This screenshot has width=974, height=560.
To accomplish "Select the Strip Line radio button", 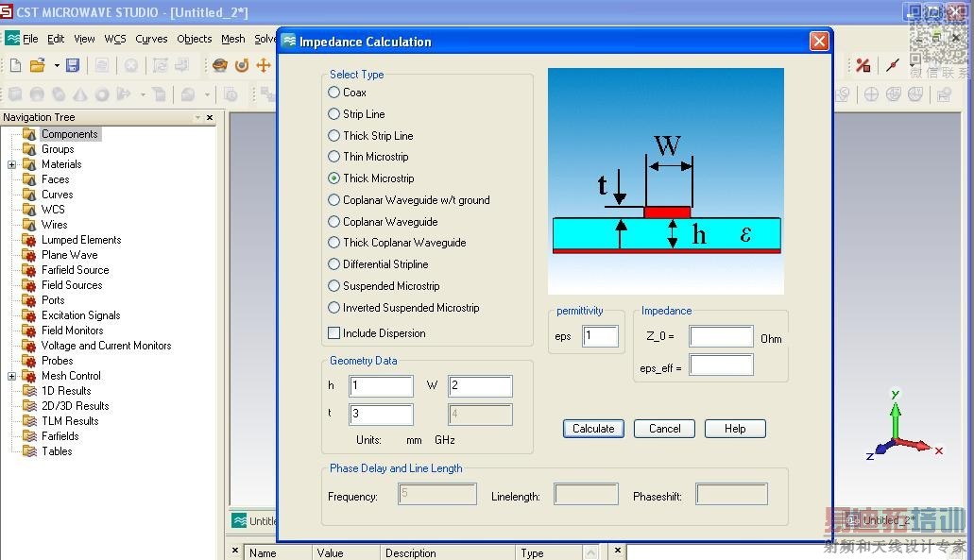I will pos(333,113).
